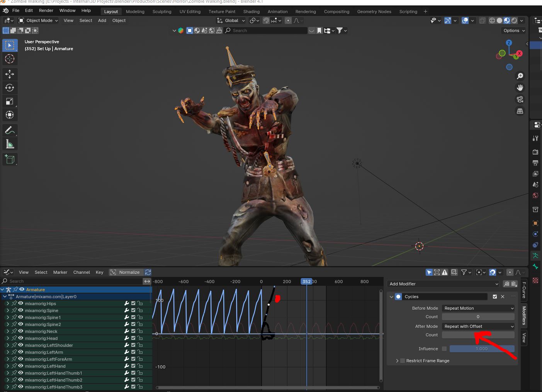
Task: Open the Output properties tab icon
Action: [x=535, y=163]
